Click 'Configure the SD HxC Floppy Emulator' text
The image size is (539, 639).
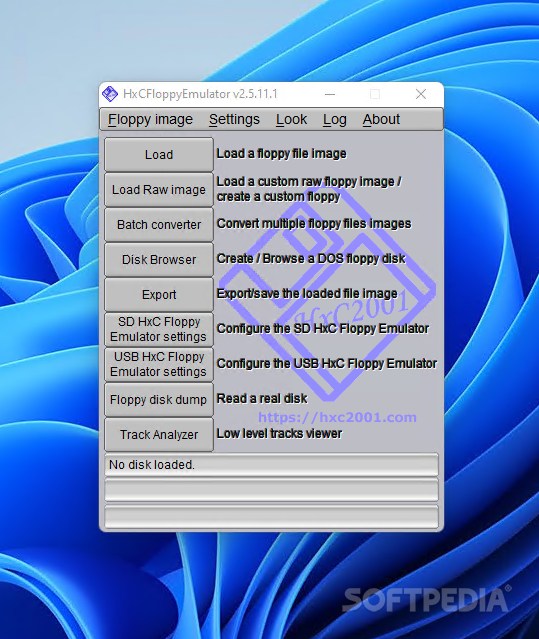point(323,328)
